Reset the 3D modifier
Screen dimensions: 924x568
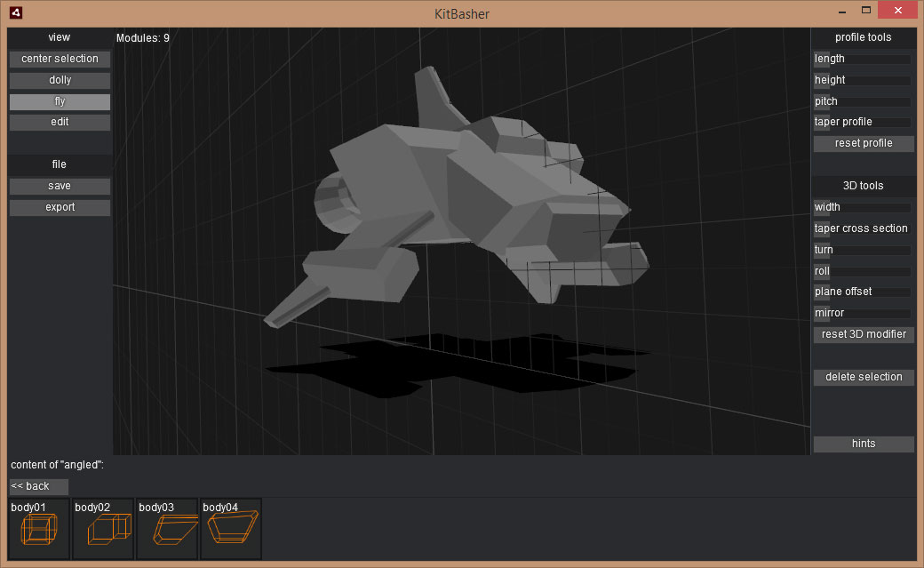pos(863,334)
